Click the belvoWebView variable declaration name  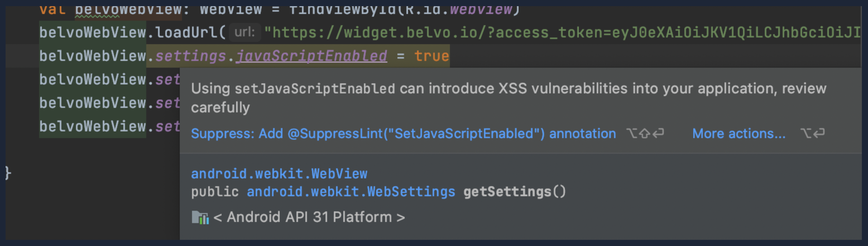[x=128, y=10]
